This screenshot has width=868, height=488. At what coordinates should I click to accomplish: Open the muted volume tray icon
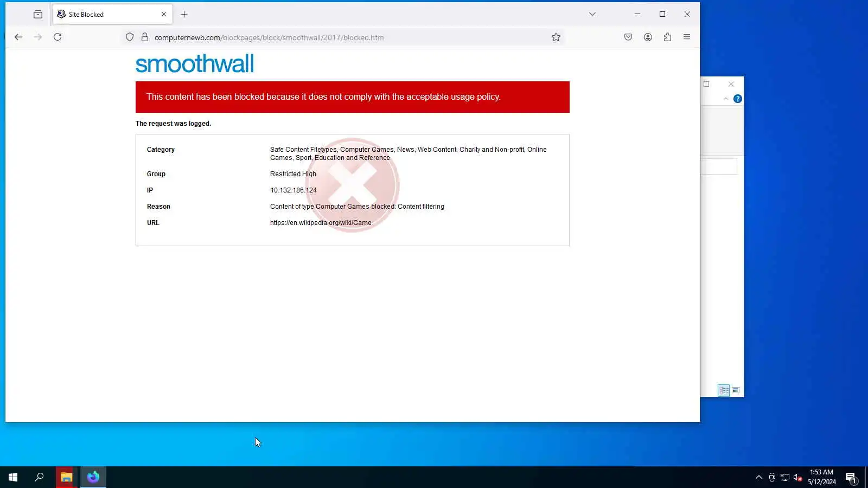pyautogui.click(x=798, y=477)
